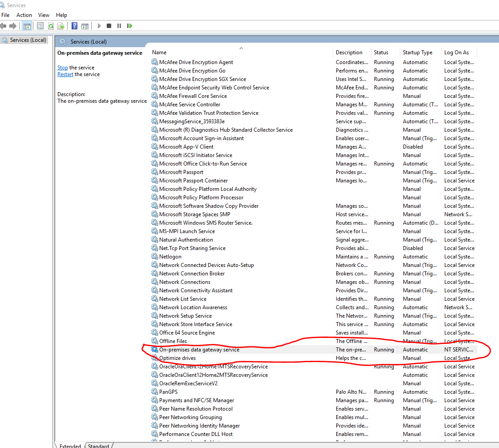Select McAfee Endpoint Security Web Control Service
Screen dimensions: 499x448
pos(314,88)
